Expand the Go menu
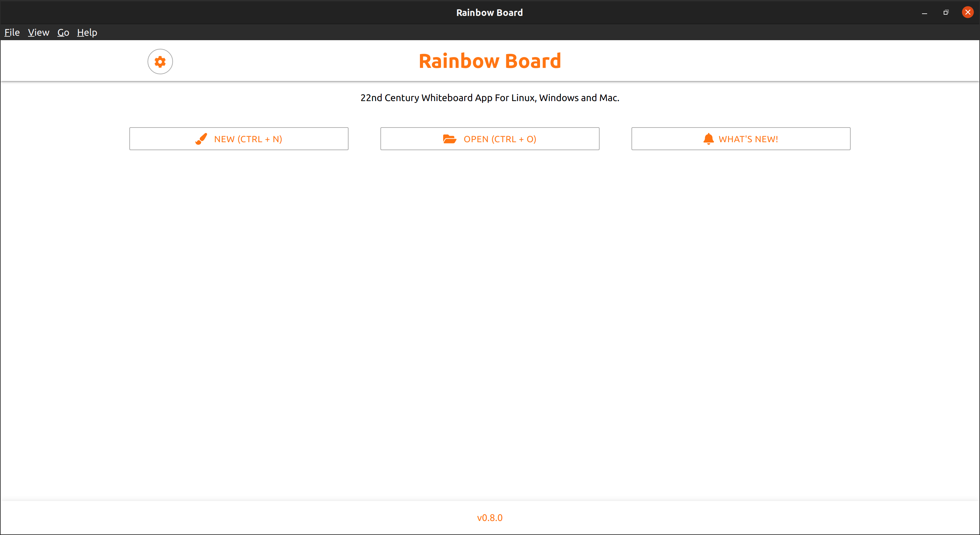The height and width of the screenshot is (535, 980). 63,33
